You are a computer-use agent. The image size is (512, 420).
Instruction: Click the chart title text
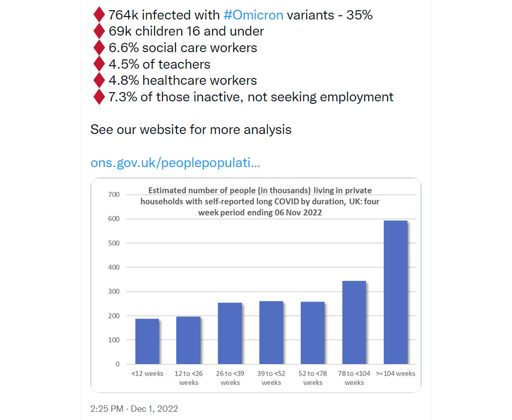(x=260, y=201)
